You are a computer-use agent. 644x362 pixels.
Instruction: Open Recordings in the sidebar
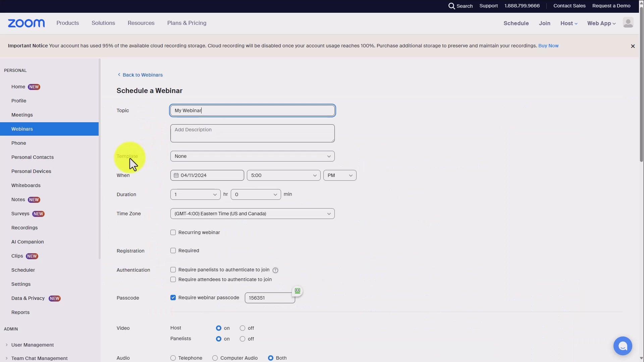tap(24, 228)
